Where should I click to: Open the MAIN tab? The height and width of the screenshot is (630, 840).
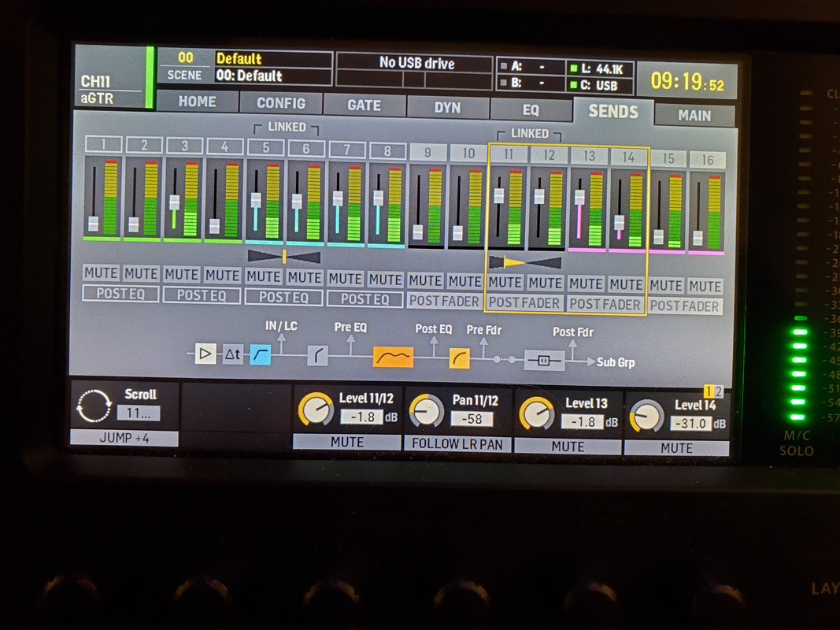tap(694, 116)
